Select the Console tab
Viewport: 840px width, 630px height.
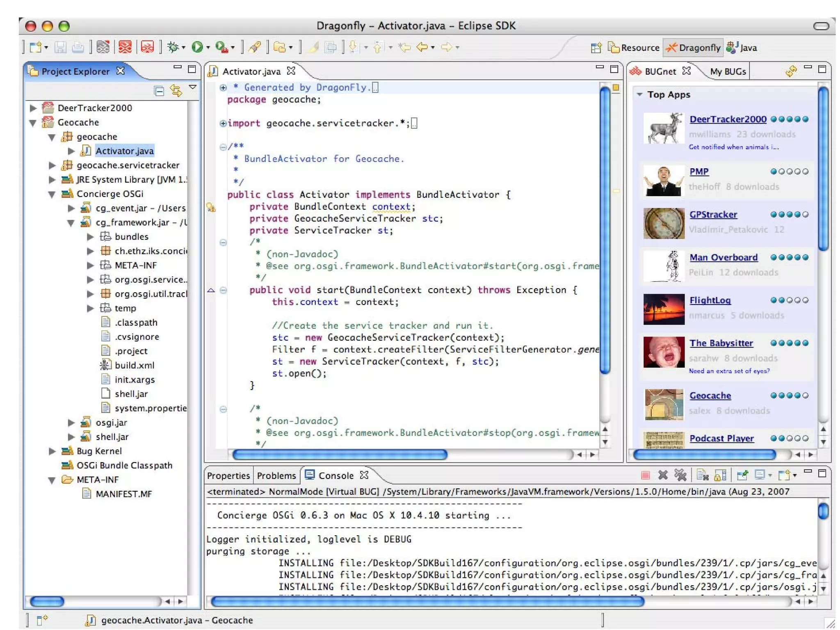click(336, 475)
